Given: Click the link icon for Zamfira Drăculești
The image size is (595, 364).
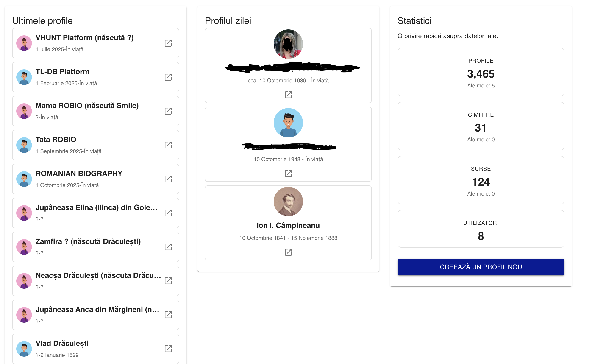Looking at the screenshot, I should [x=168, y=247].
